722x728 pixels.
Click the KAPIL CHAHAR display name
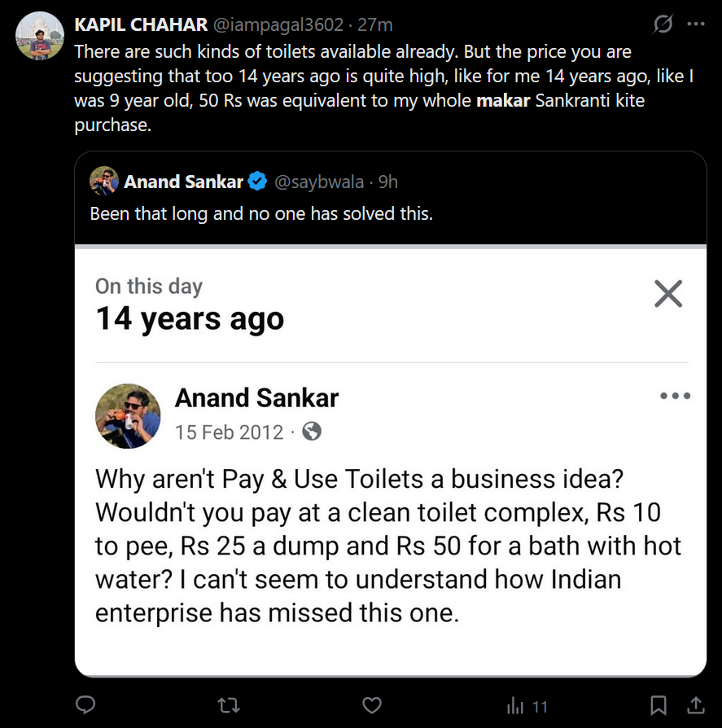tap(141, 24)
